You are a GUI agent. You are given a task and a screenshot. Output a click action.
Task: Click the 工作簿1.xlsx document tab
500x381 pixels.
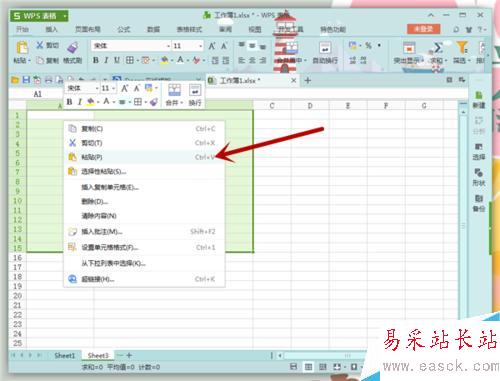(252, 80)
